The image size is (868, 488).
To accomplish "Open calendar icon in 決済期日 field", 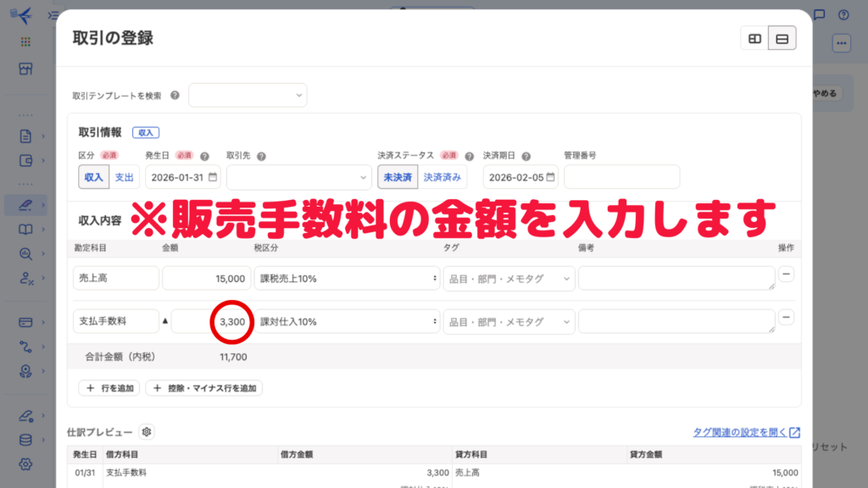I will pos(551,177).
